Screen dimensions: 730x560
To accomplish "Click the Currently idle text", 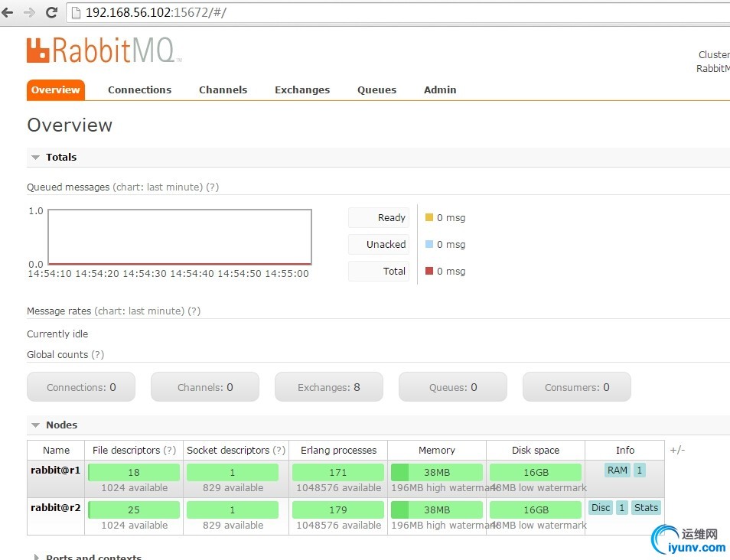I will click(x=57, y=334).
